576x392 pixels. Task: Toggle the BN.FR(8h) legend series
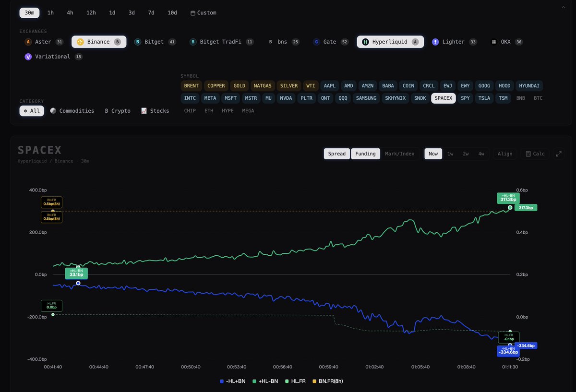pyautogui.click(x=328, y=381)
